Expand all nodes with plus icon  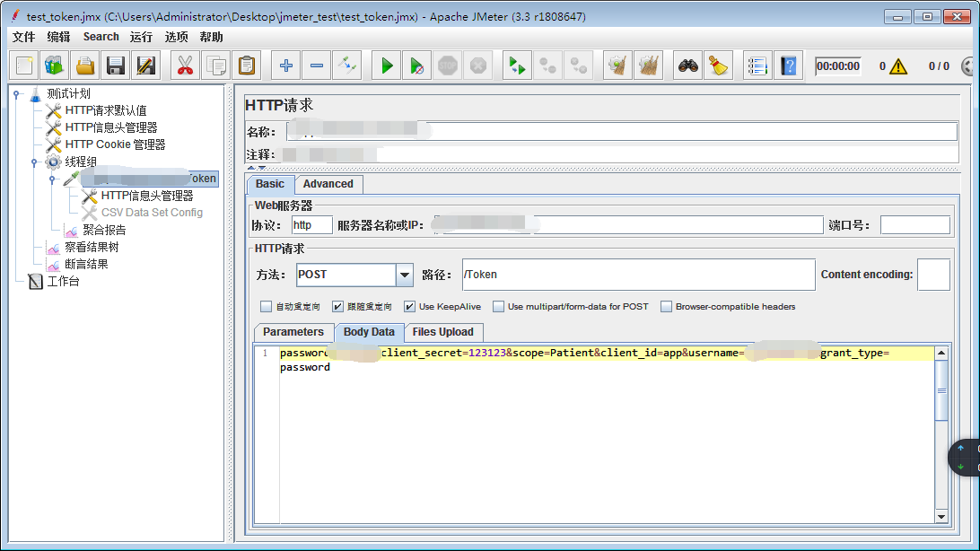point(286,66)
